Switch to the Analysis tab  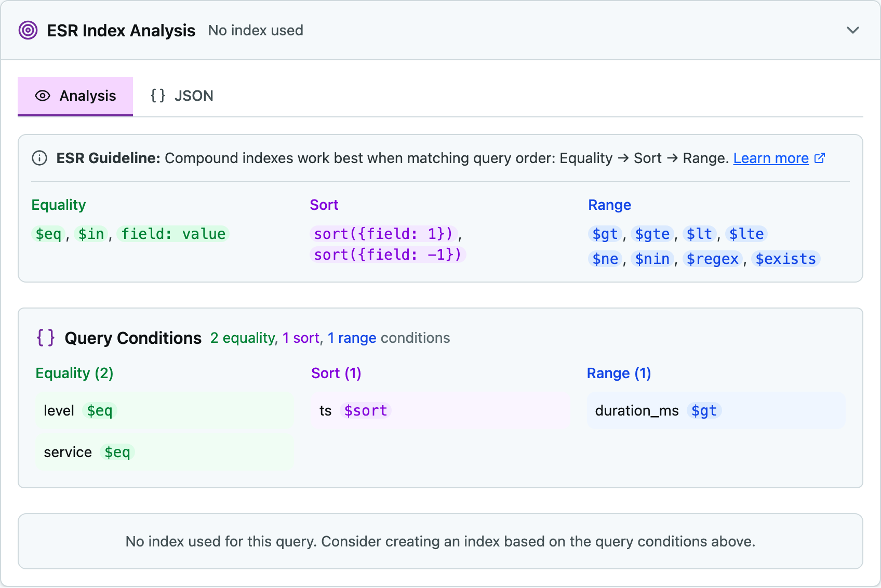(75, 96)
